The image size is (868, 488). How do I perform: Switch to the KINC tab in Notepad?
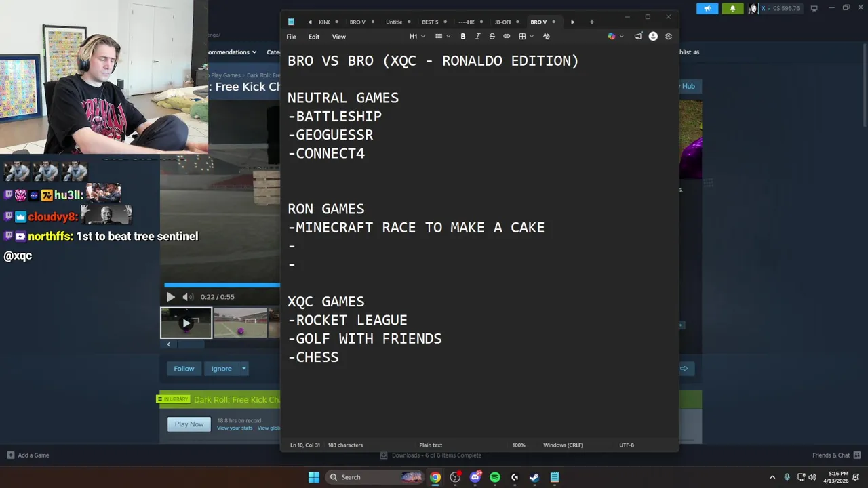click(324, 22)
